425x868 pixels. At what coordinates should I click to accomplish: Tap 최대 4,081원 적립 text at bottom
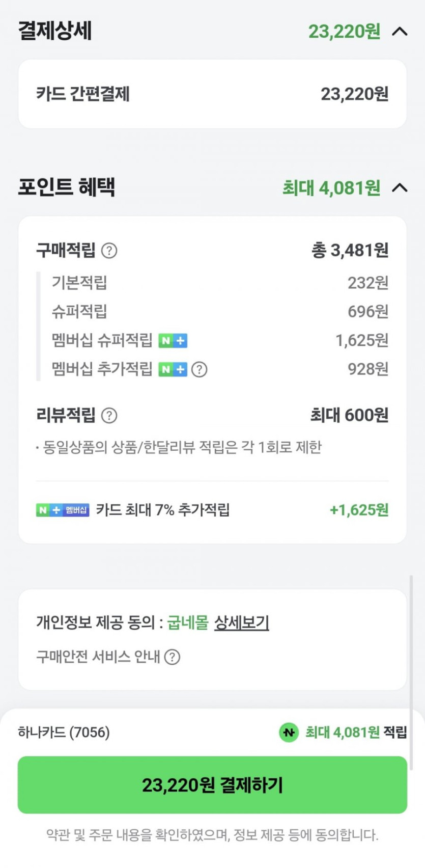tap(356, 733)
